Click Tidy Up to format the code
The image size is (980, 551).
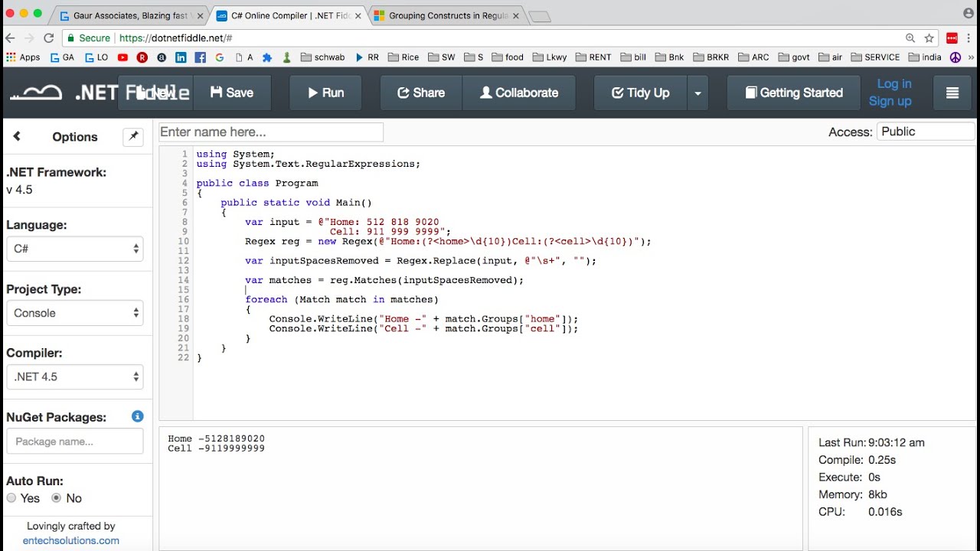click(640, 93)
